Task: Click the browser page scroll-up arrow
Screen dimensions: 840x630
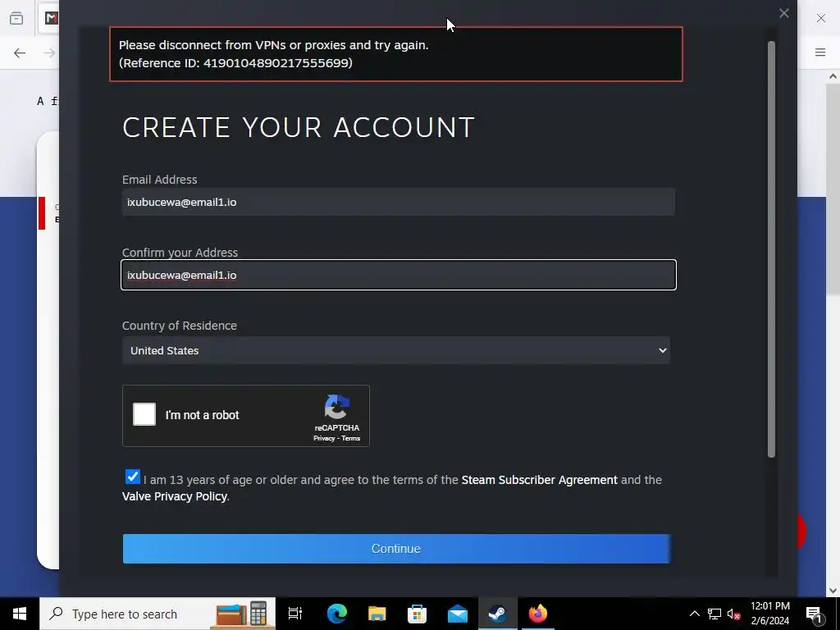Action: point(833,76)
